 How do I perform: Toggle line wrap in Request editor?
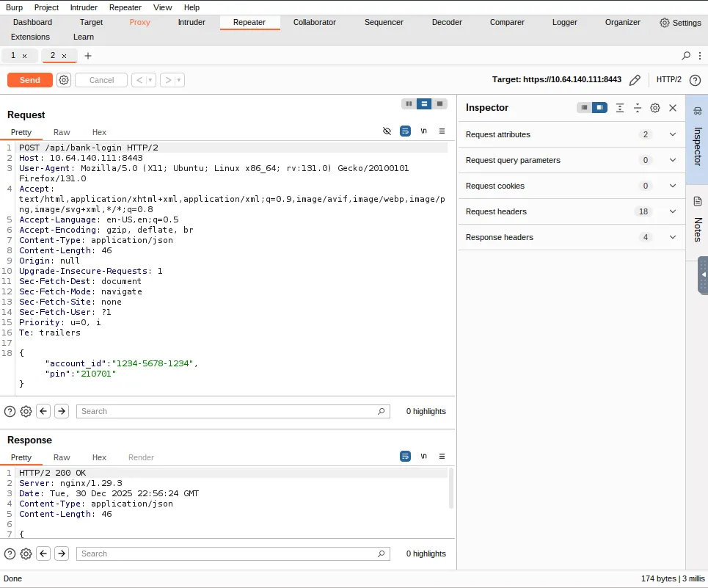tap(405, 131)
